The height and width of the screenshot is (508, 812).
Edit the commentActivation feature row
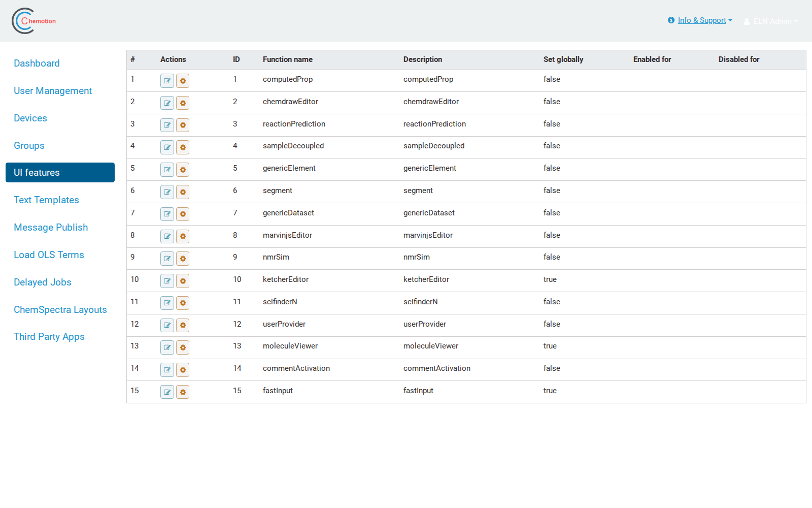point(167,370)
